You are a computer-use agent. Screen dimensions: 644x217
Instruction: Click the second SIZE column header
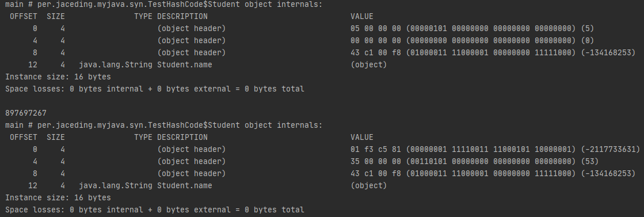click(x=55, y=137)
